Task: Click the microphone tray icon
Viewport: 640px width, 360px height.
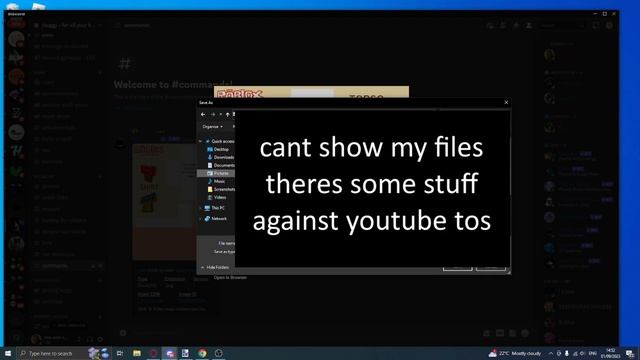Action: [567, 353]
